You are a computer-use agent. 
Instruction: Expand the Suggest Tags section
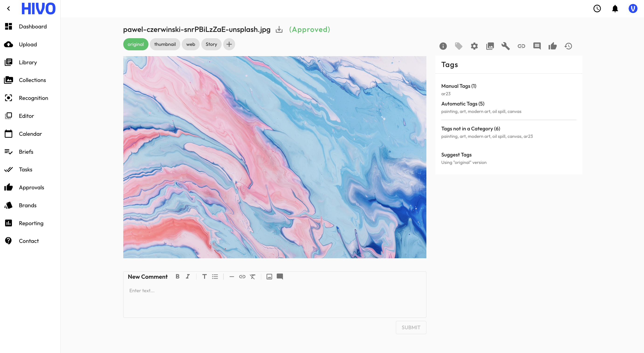point(456,155)
